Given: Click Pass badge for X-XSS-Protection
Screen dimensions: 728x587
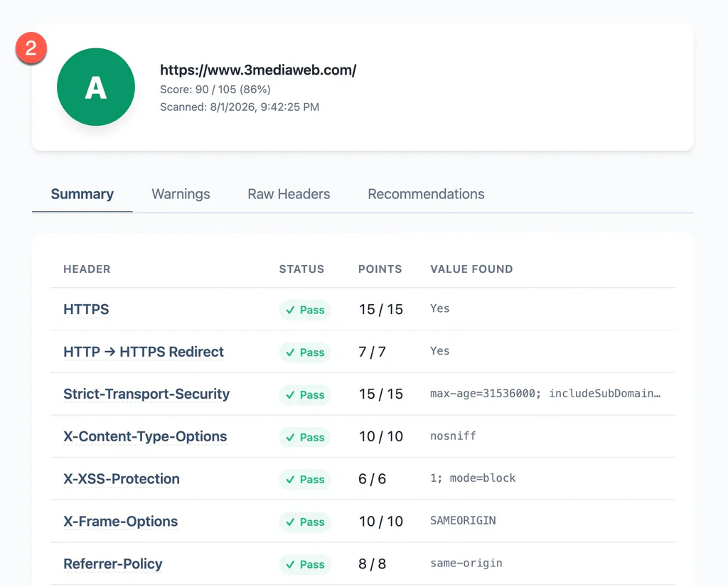Looking at the screenshot, I should (x=304, y=480).
